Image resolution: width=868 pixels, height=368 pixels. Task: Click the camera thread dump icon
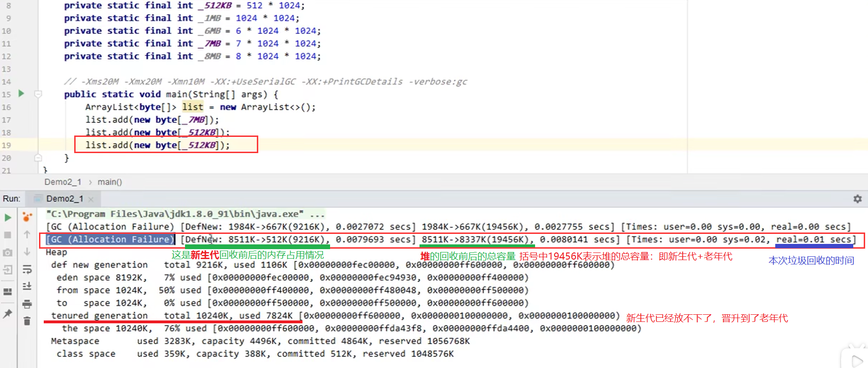(x=8, y=252)
